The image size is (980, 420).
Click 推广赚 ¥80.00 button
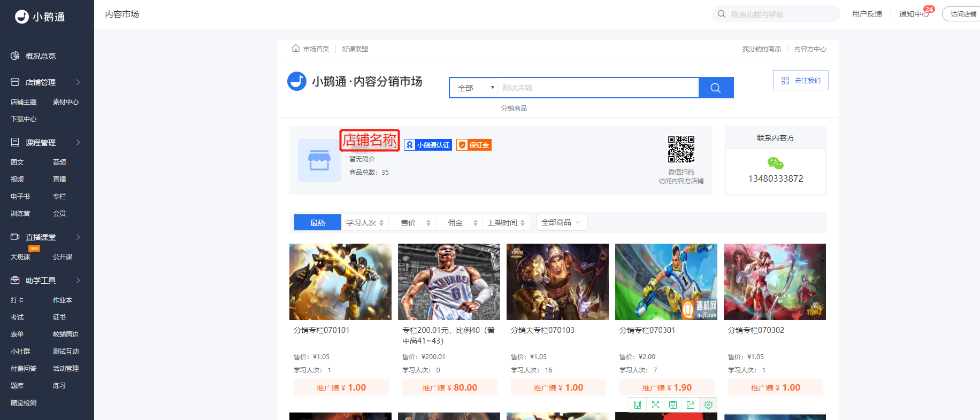coord(450,387)
